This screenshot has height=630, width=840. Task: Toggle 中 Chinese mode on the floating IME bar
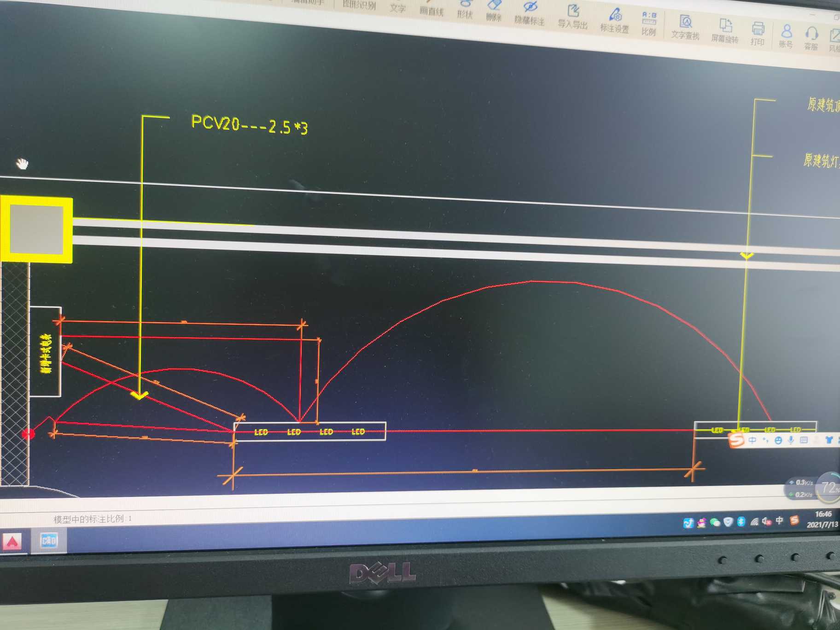(x=752, y=440)
